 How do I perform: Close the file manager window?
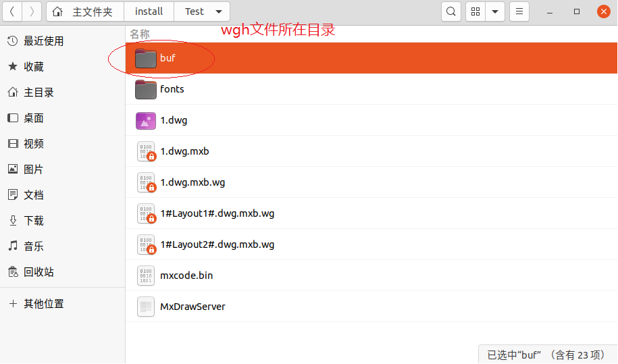click(x=603, y=12)
